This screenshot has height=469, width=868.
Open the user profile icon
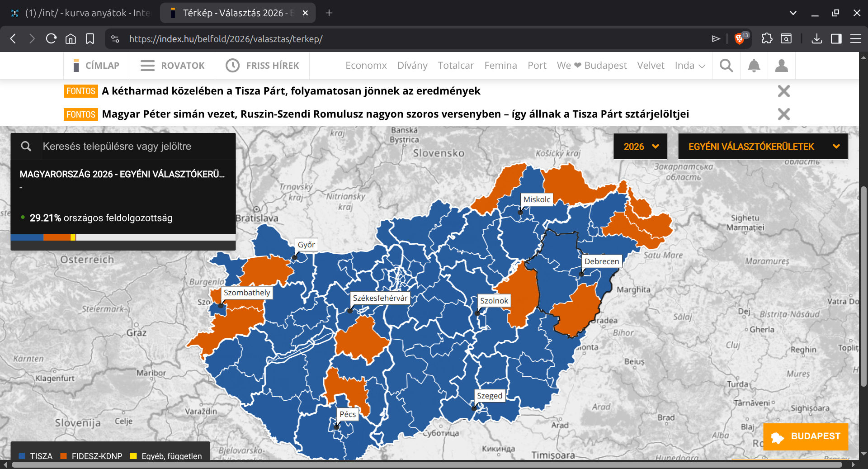tap(781, 66)
